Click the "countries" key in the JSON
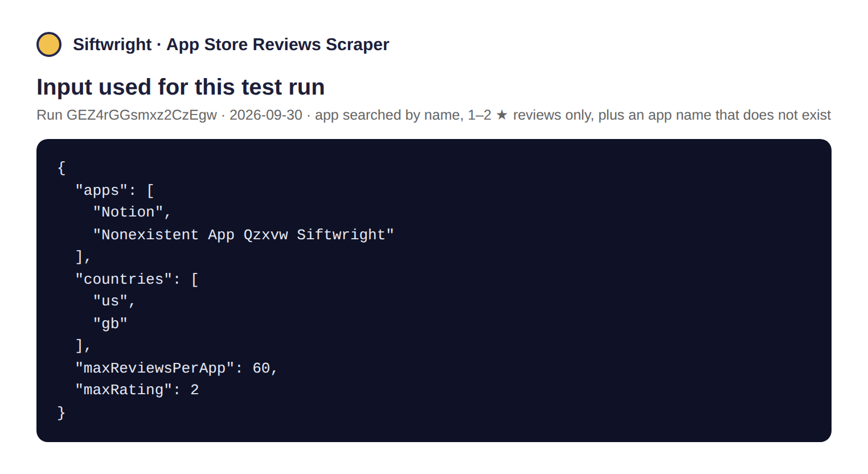This screenshot has width=868, height=474. tap(124, 279)
